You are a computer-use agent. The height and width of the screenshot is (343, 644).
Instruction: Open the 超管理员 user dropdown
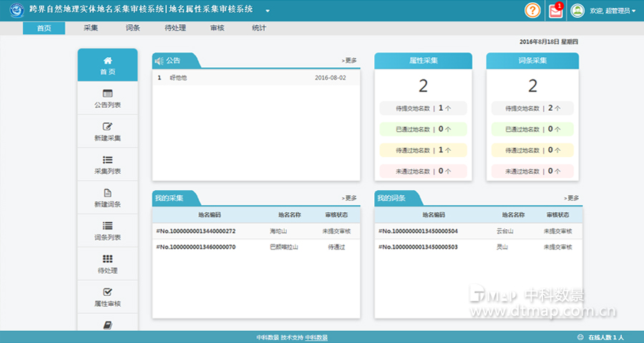[x=613, y=11]
